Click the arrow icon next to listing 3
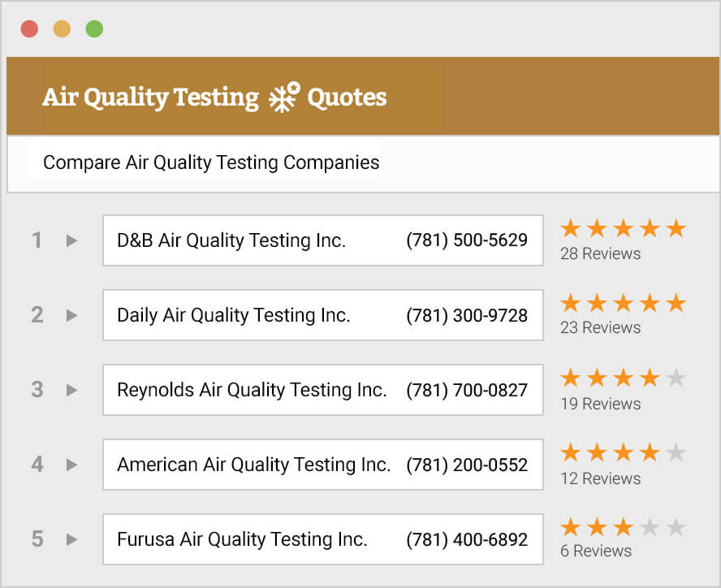This screenshot has height=588, width=721. point(71,390)
